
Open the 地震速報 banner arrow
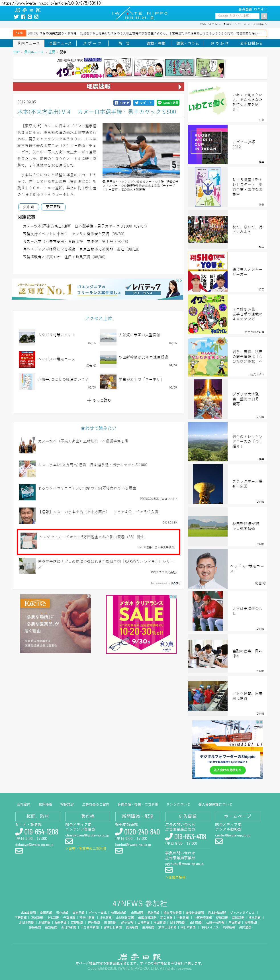tap(180, 86)
